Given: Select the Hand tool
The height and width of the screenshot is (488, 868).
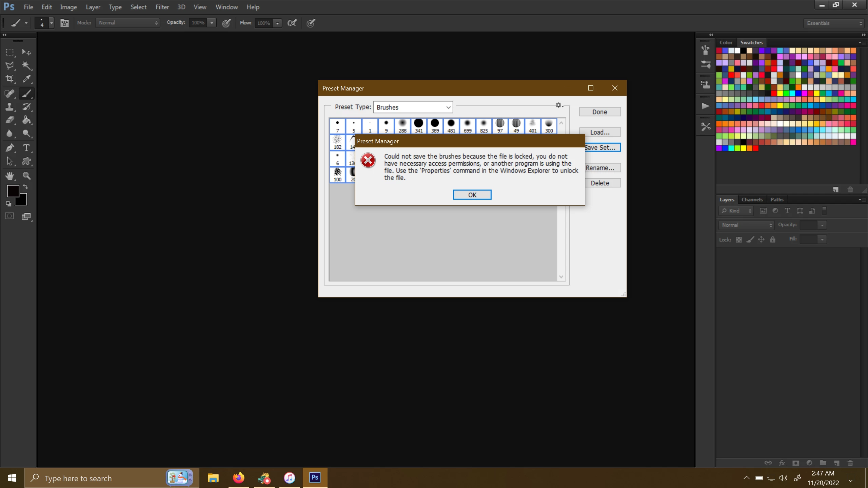Looking at the screenshot, I should (x=9, y=176).
